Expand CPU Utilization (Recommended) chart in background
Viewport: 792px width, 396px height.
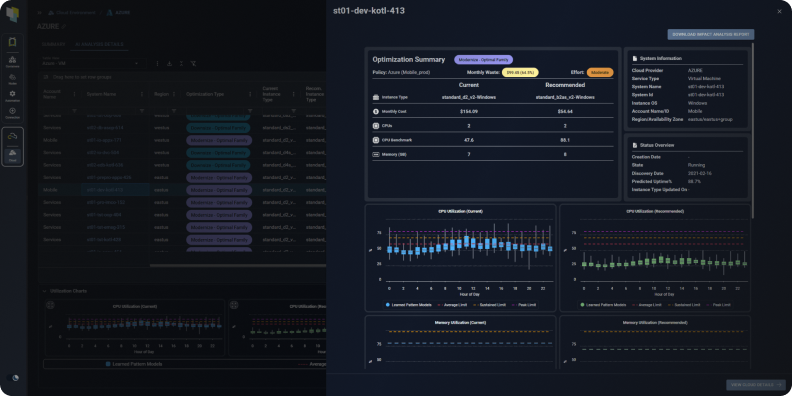(234, 305)
